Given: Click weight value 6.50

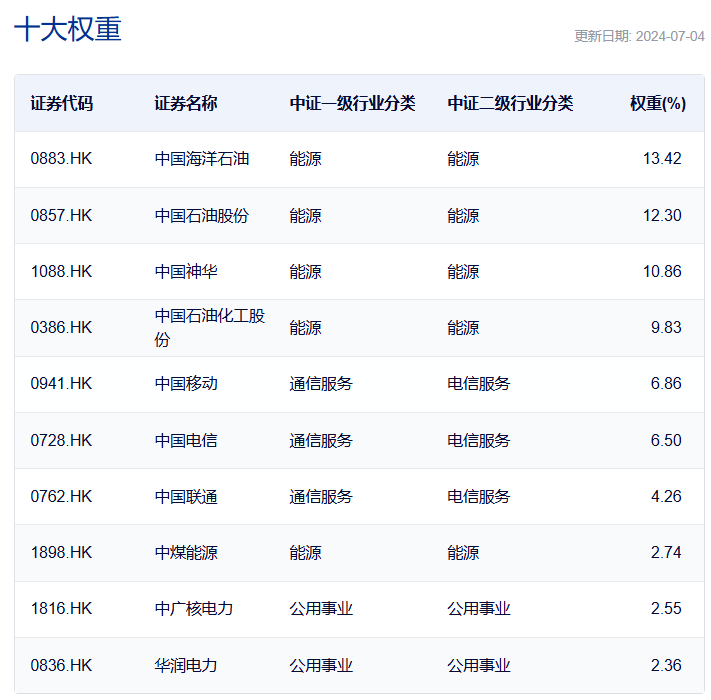Looking at the screenshot, I should point(666,440).
